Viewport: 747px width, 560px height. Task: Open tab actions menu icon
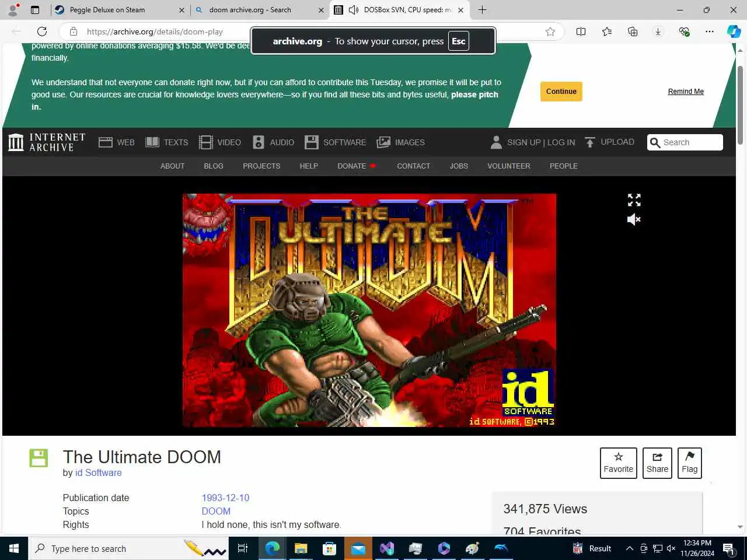click(35, 10)
